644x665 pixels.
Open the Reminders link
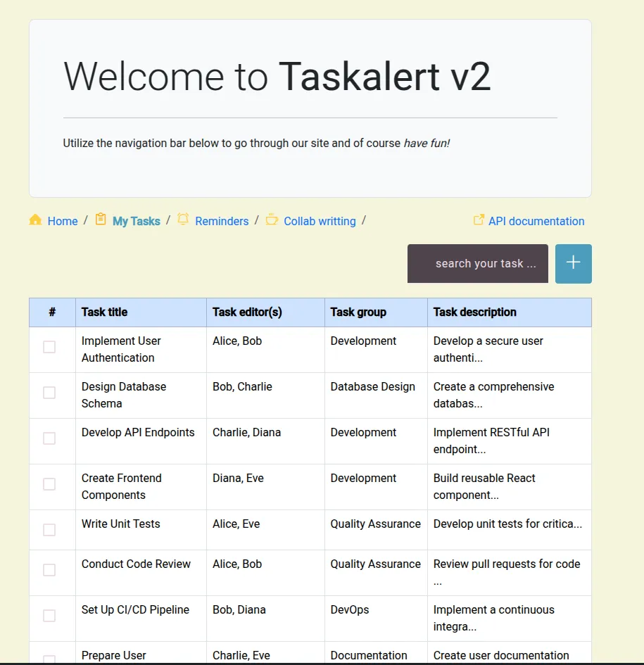click(222, 221)
